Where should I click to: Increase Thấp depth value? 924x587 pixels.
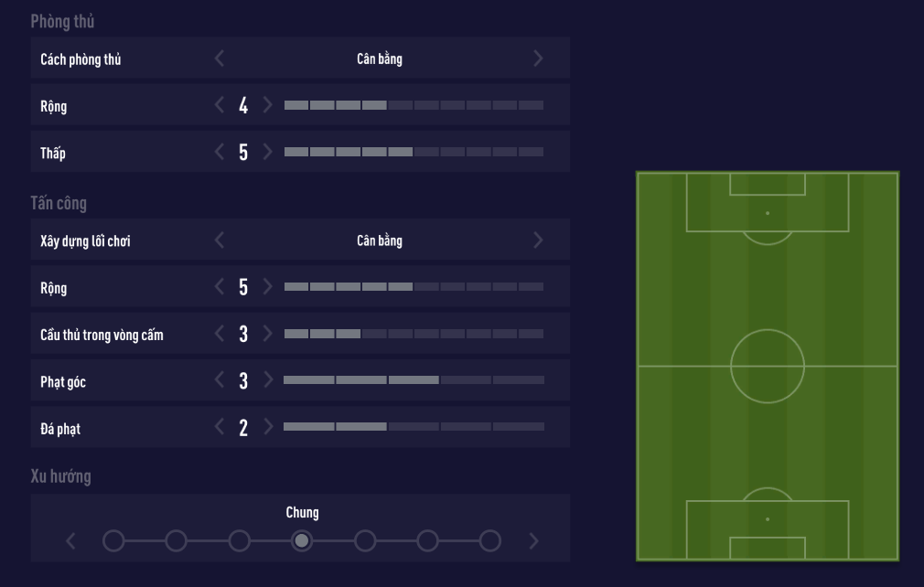tap(267, 152)
